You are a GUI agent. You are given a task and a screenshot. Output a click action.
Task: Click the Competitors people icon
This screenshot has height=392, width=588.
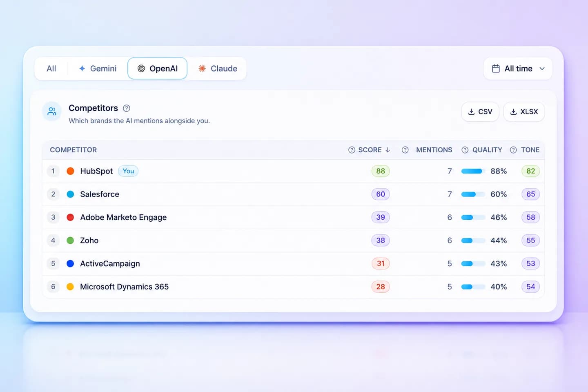(x=52, y=111)
